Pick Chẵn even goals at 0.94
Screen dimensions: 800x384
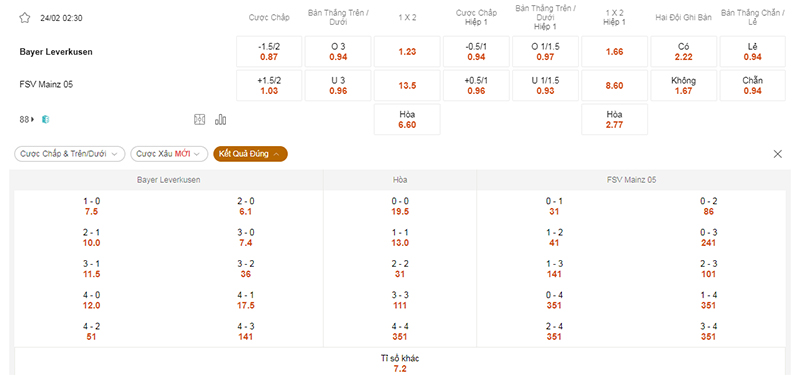(753, 86)
